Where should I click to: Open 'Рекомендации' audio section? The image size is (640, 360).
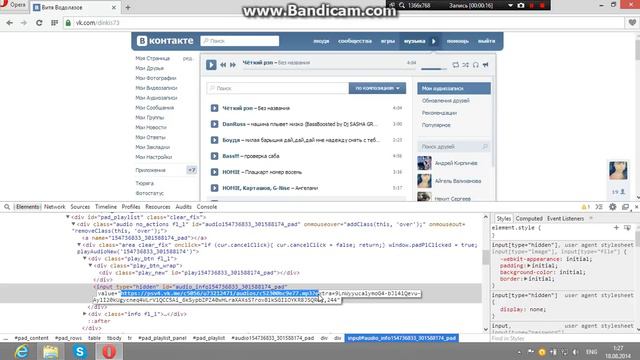pyautogui.click(x=439, y=113)
